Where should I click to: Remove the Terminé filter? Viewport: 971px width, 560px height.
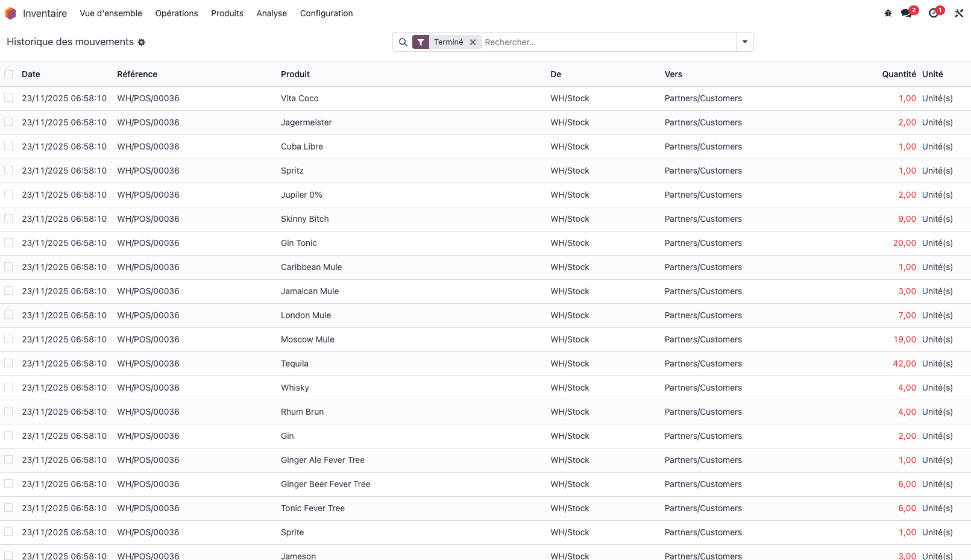[x=473, y=42]
